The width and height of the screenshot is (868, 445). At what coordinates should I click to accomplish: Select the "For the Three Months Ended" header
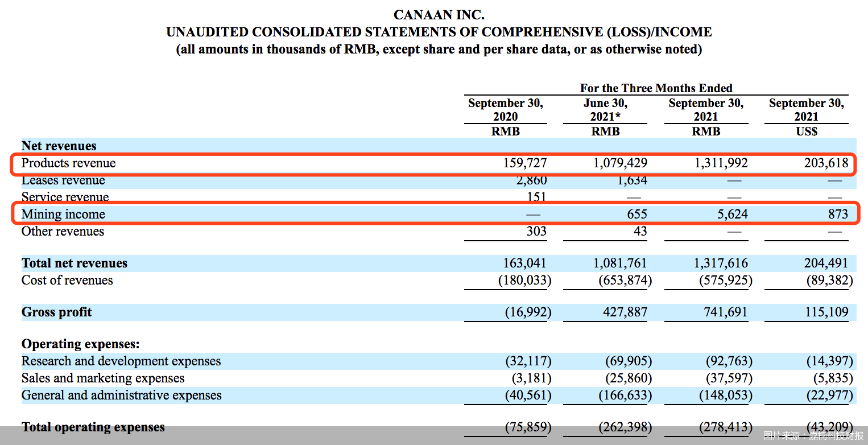656,88
